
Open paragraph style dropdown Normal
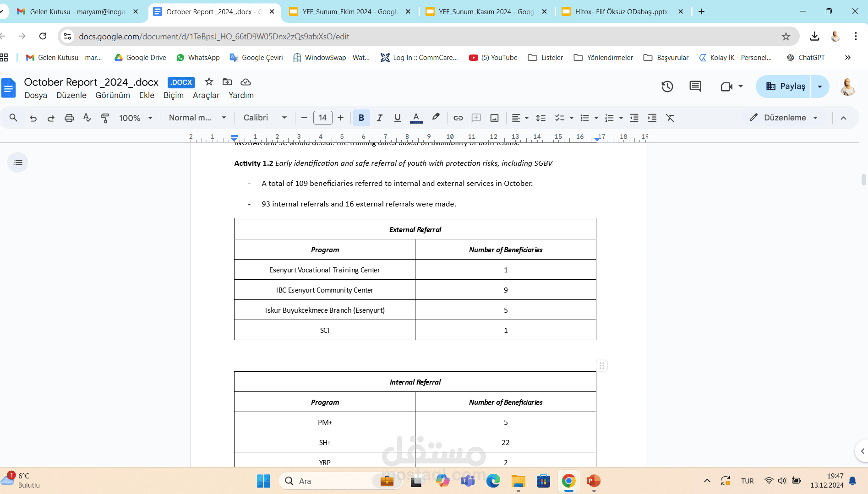(197, 118)
